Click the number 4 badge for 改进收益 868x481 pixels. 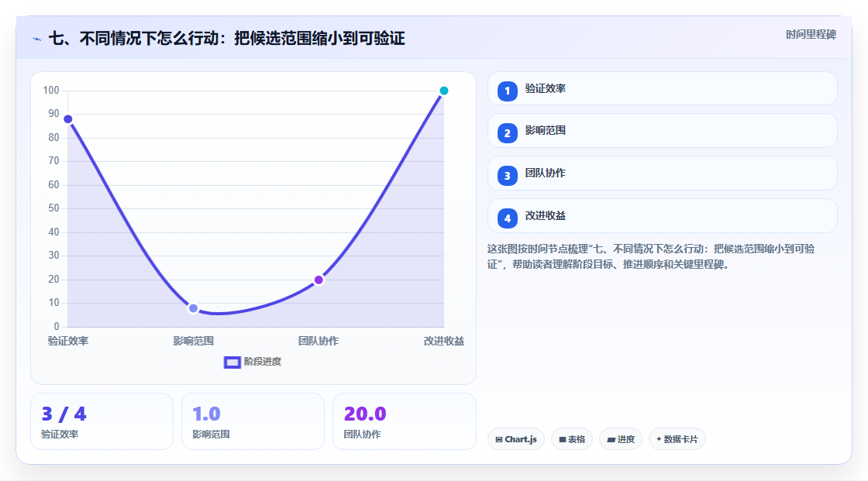pos(507,218)
